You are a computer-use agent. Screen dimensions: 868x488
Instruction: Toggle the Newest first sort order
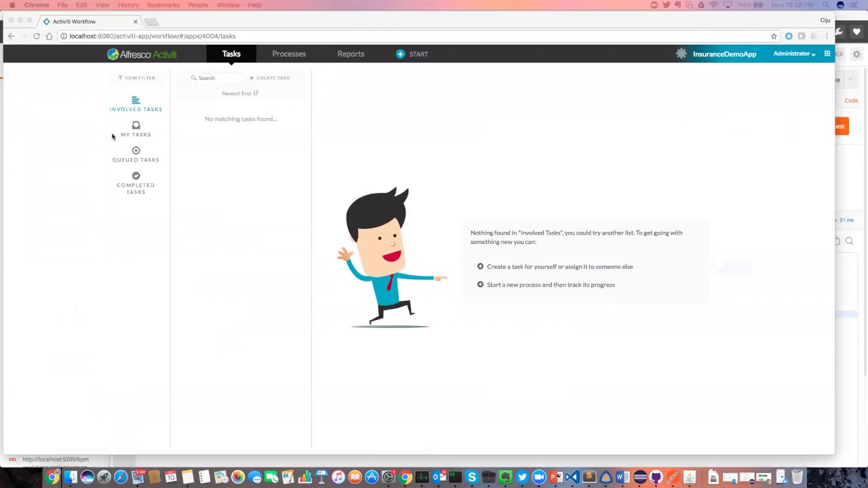[240, 94]
